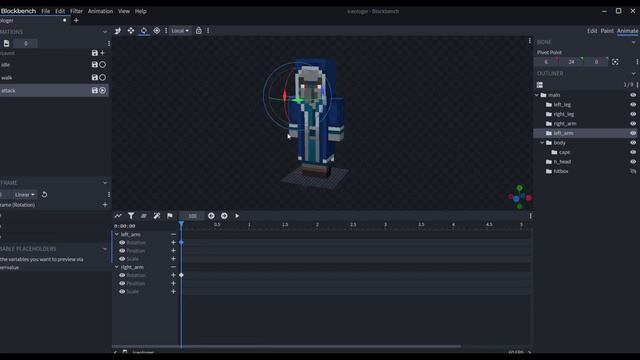Click the timeline magic wand icon
This screenshot has height=360, width=640.
point(157,216)
